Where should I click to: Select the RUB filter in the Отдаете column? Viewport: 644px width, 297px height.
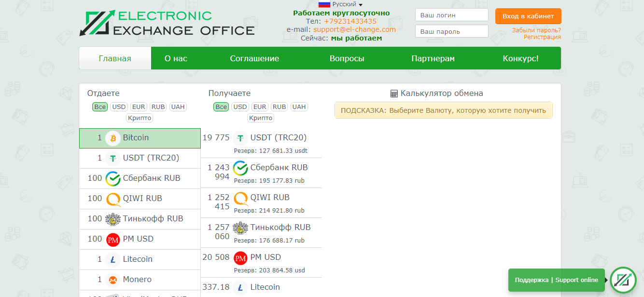158,107
